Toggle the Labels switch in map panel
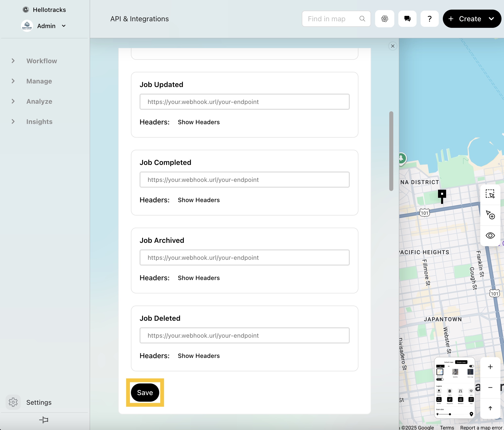 click(440, 379)
